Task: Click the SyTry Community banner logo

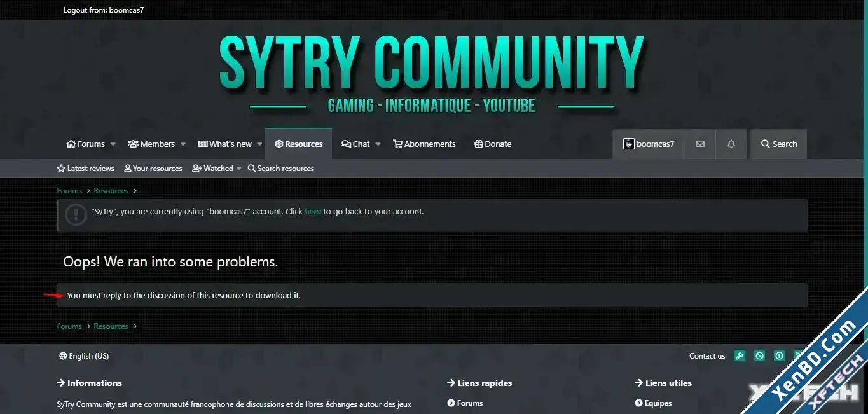Action: (432, 73)
